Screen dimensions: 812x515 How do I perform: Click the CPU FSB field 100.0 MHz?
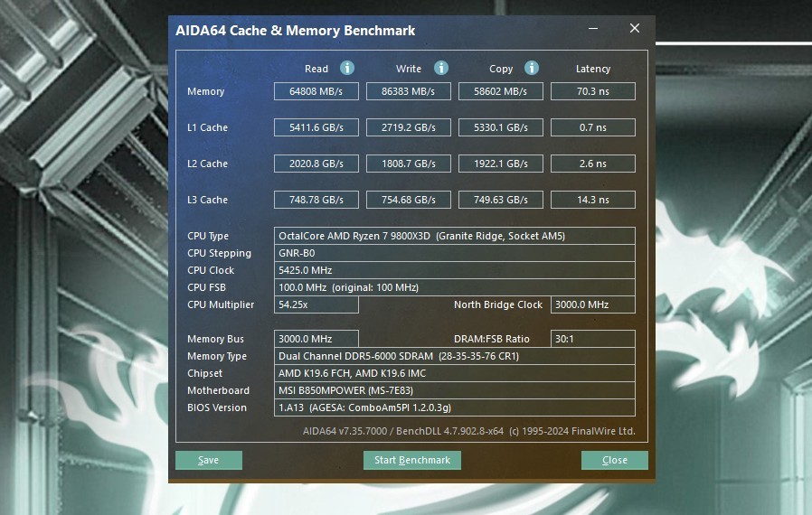[x=455, y=287]
